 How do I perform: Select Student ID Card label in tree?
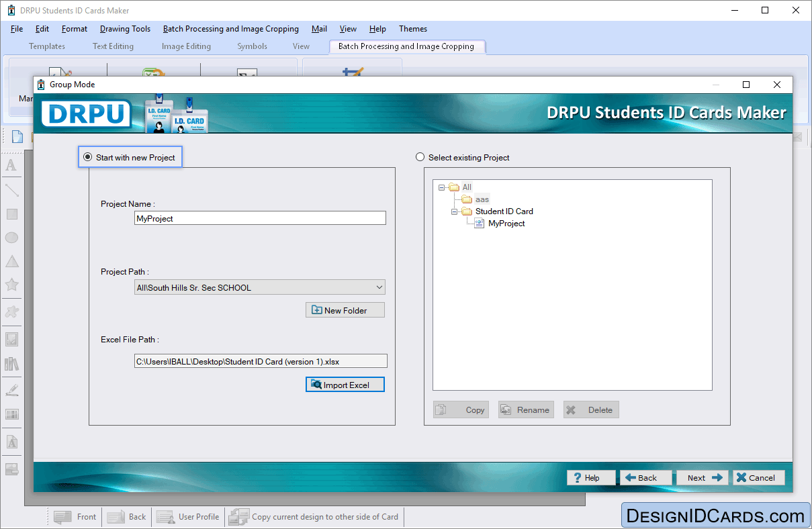pyautogui.click(x=504, y=211)
